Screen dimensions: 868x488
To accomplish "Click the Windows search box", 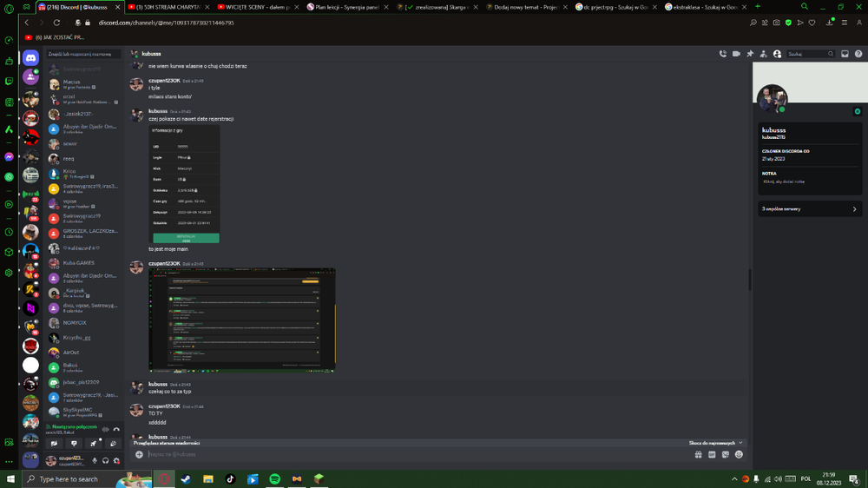I will [x=88, y=478].
